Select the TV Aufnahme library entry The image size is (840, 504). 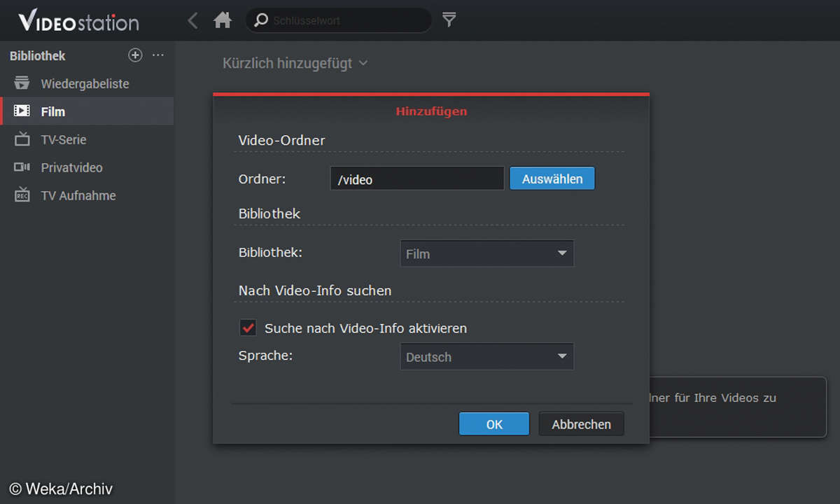[87, 195]
